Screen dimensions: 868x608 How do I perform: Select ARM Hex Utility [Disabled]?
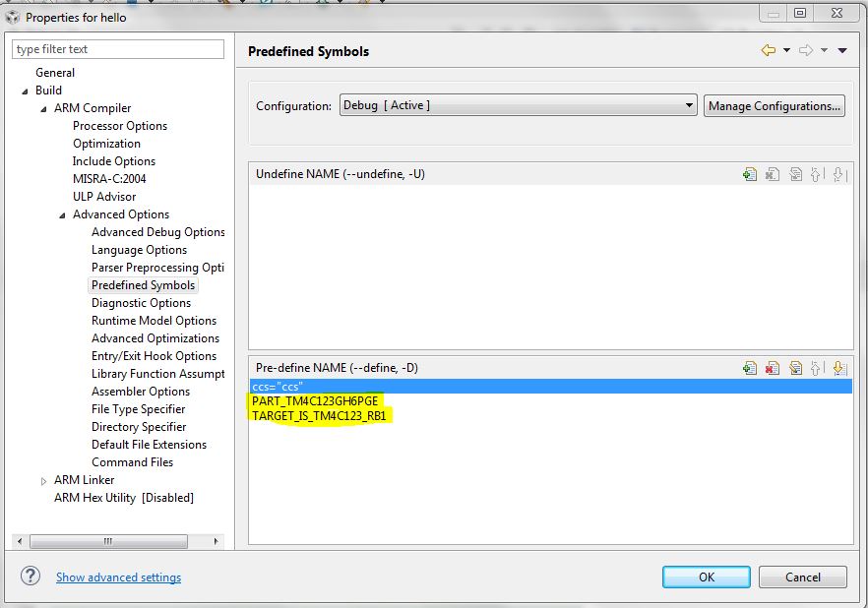coord(123,498)
